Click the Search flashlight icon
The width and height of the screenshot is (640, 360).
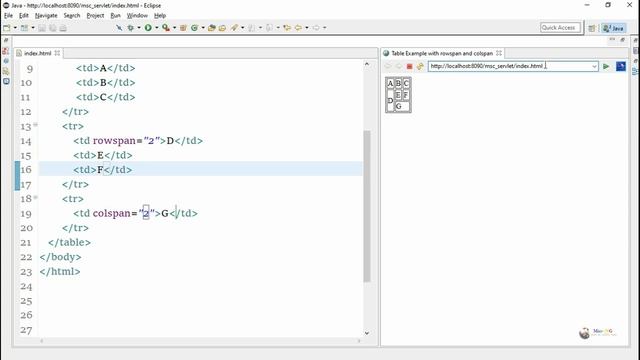[234, 28]
